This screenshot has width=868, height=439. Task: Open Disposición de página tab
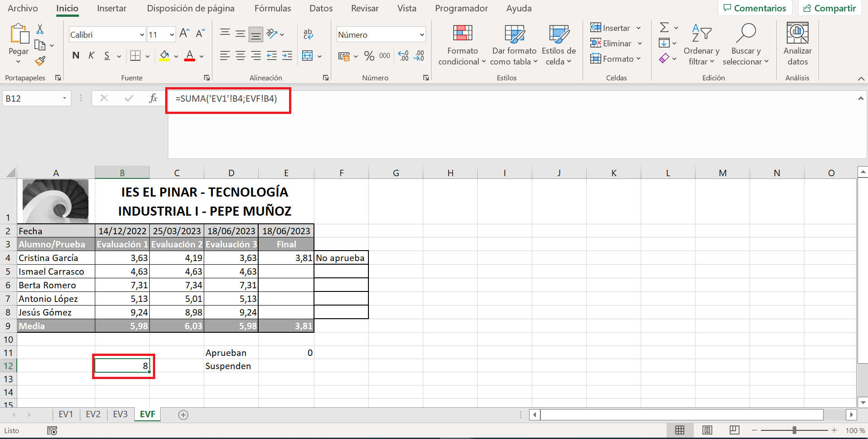tap(191, 8)
